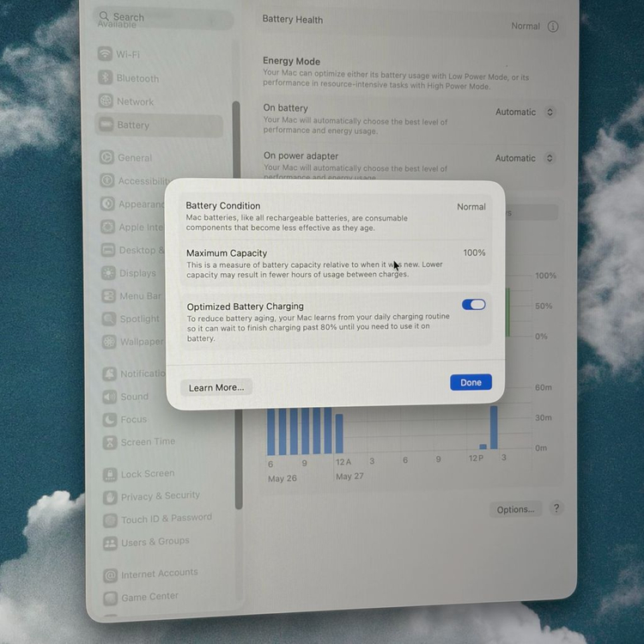Viewport: 644px width, 644px height.
Task: Click the Users & Groups icon
Action: click(x=110, y=544)
